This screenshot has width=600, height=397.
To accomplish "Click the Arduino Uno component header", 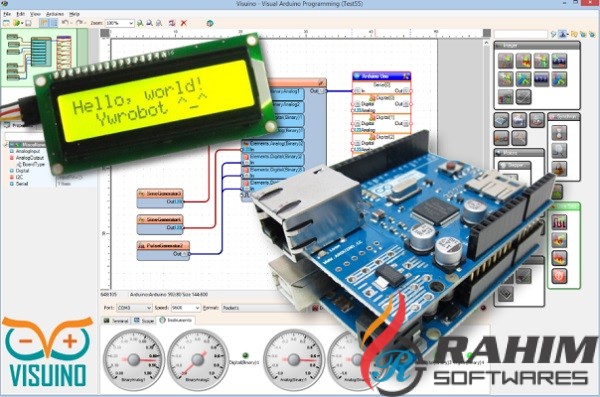I will coord(381,76).
